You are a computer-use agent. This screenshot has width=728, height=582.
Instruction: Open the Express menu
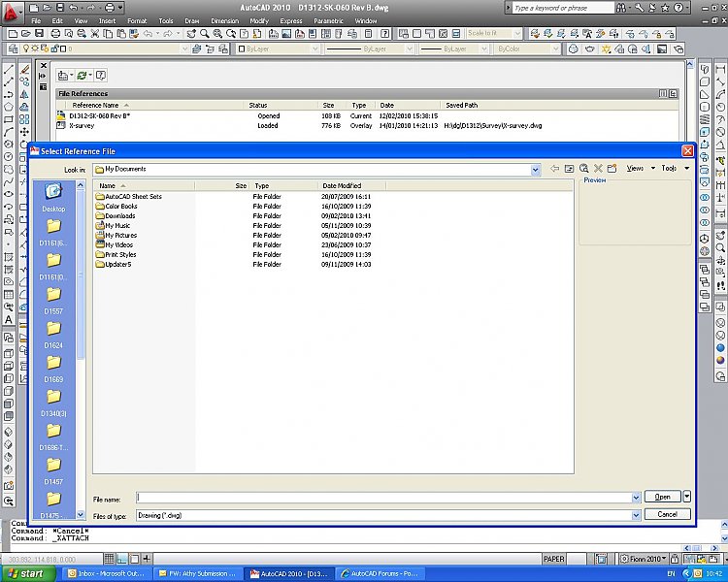pyautogui.click(x=290, y=20)
